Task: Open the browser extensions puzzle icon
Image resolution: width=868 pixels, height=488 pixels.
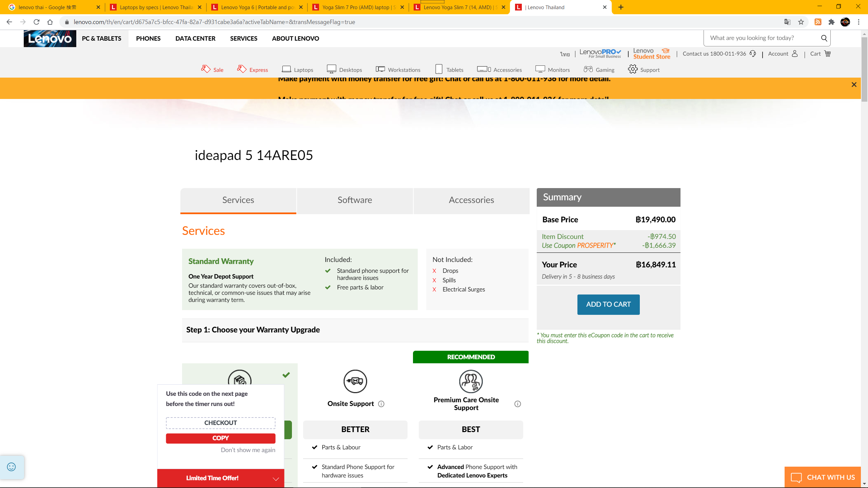Action: tap(831, 22)
